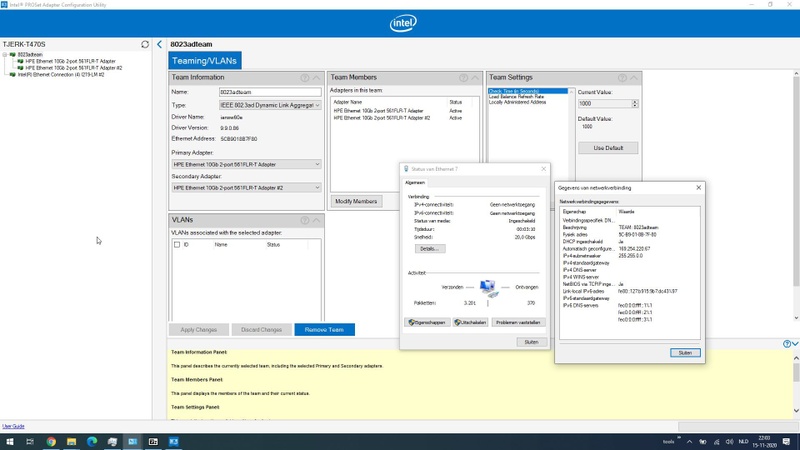
Task: Click the Discard Changes button
Action: (261, 330)
